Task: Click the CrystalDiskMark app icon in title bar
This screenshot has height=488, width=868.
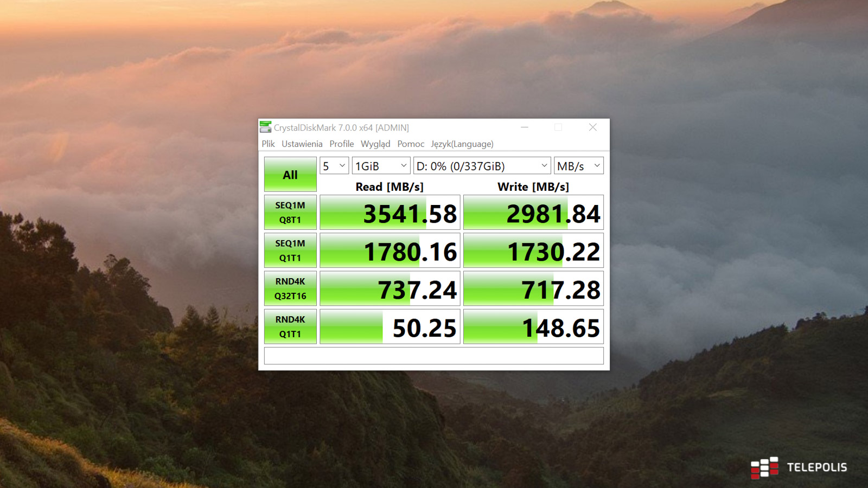Action: tap(265, 127)
